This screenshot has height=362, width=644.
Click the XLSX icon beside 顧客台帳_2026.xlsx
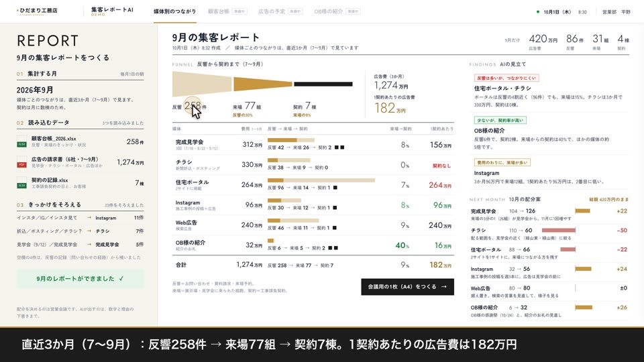21,141
